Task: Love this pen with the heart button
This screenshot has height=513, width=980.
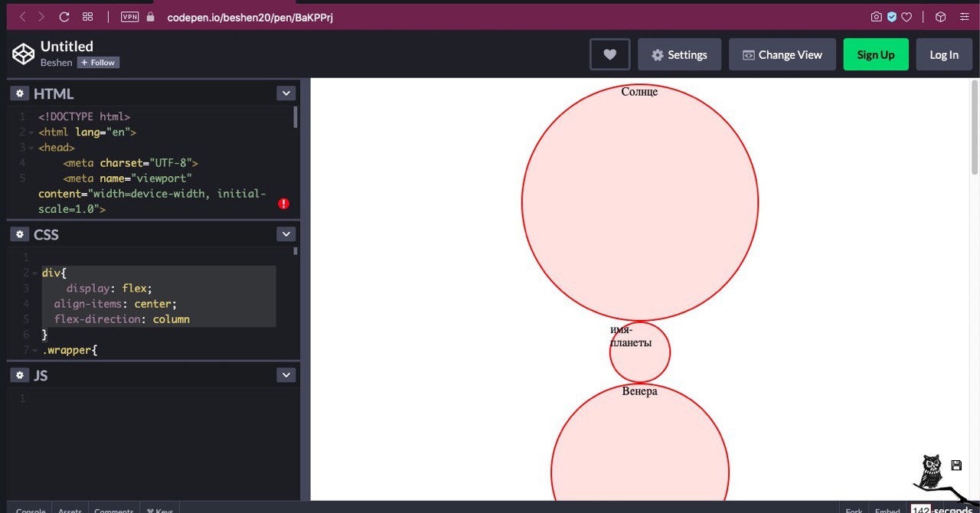Action: click(609, 54)
